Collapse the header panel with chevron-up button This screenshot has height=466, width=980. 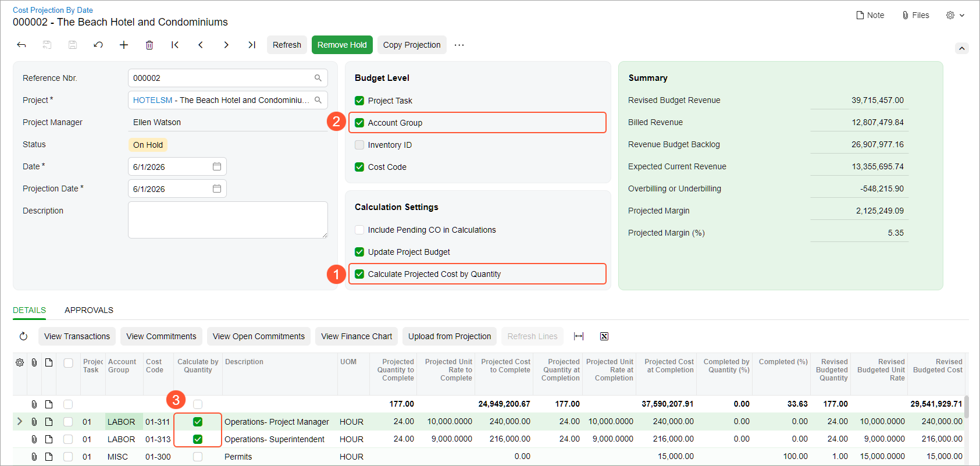(x=962, y=48)
